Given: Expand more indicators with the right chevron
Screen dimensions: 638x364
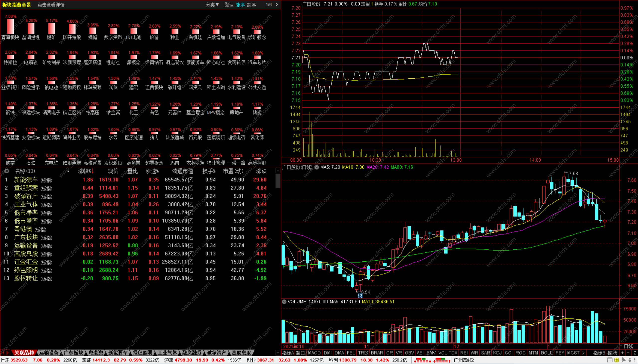Looking at the screenshot, I should pyautogui.click(x=583, y=353).
